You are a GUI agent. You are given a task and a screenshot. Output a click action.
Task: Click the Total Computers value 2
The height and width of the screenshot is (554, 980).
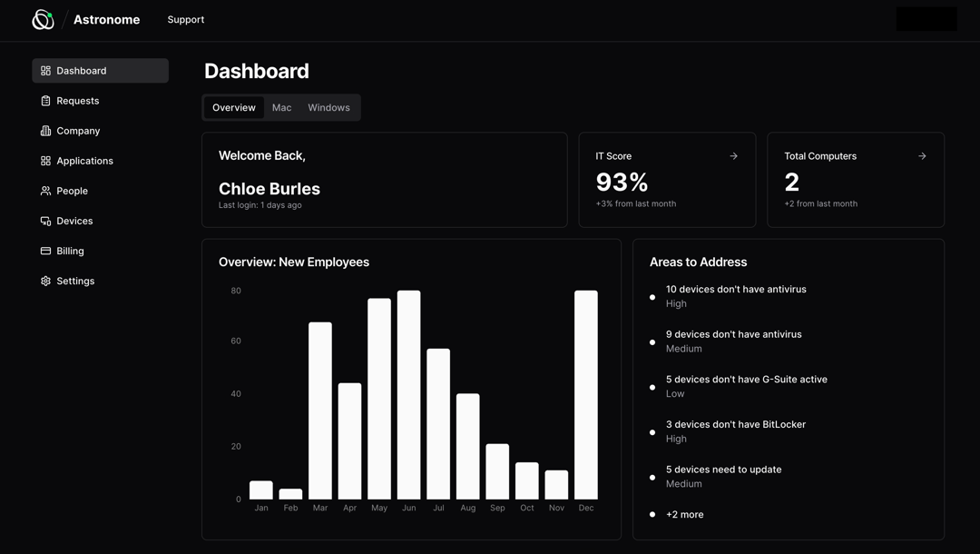[x=792, y=182]
